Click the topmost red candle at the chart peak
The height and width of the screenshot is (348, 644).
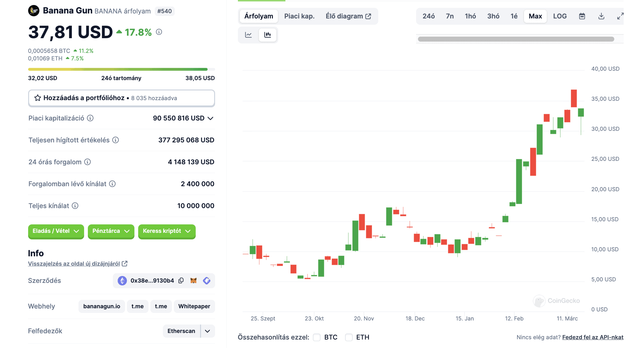click(x=574, y=98)
